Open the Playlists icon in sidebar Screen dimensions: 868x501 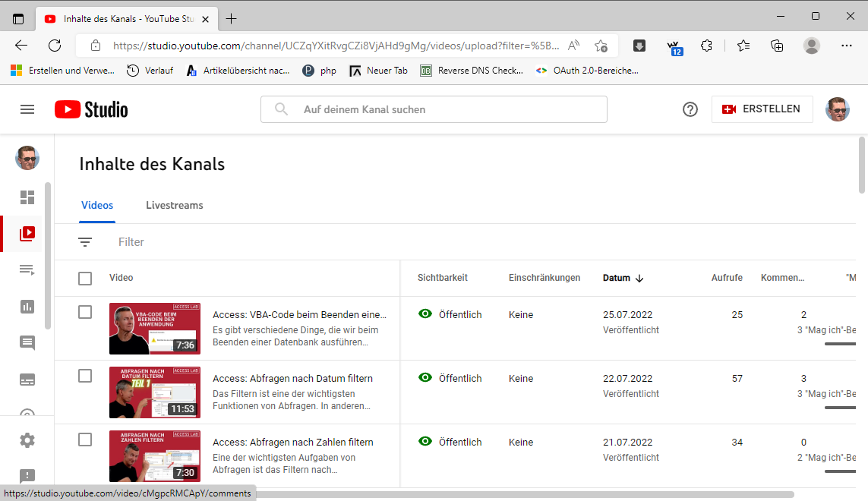(x=27, y=269)
